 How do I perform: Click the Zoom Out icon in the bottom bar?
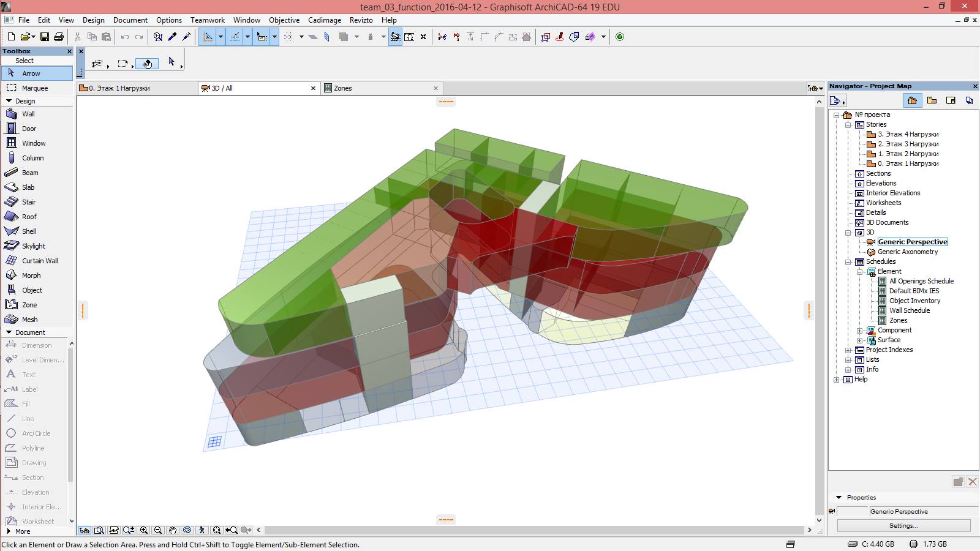(x=158, y=530)
